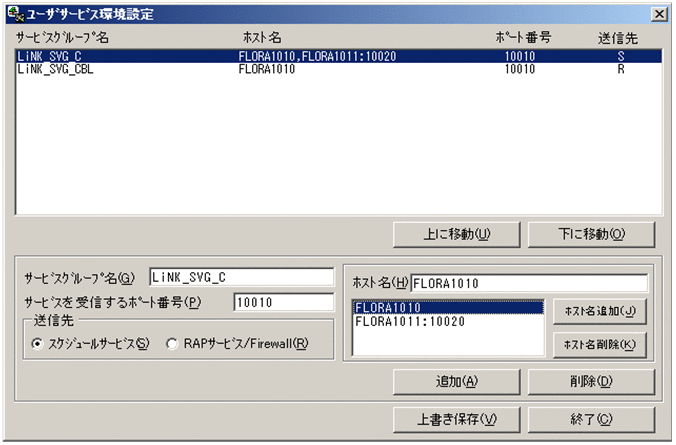Click port number 10010 in the LiNK_SVG_CBL row

(x=520, y=69)
